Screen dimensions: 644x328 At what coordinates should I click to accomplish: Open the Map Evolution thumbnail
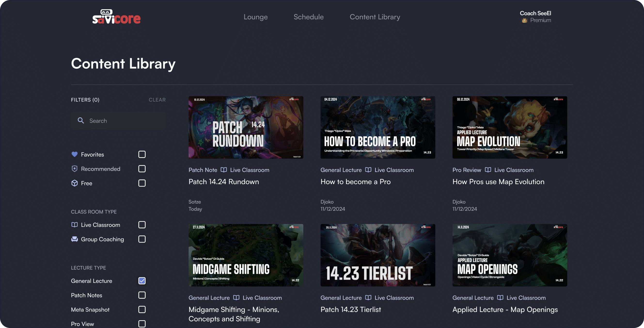pos(510,127)
